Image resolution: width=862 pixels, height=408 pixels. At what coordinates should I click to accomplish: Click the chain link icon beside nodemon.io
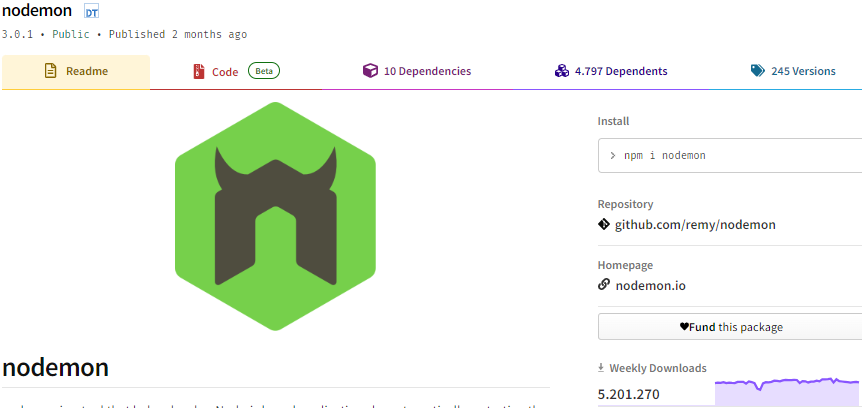coord(603,285)
